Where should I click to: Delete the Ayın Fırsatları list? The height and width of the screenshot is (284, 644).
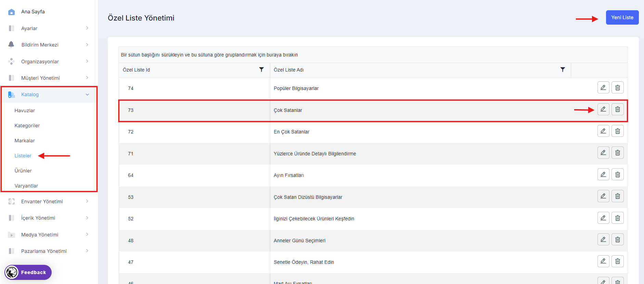[x=618, y=175]
